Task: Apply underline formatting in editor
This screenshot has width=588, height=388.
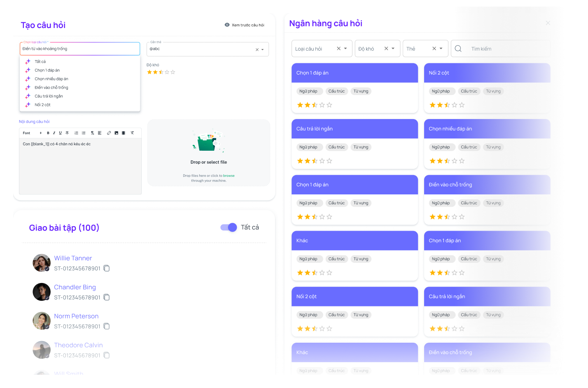Action: [60, 133]
